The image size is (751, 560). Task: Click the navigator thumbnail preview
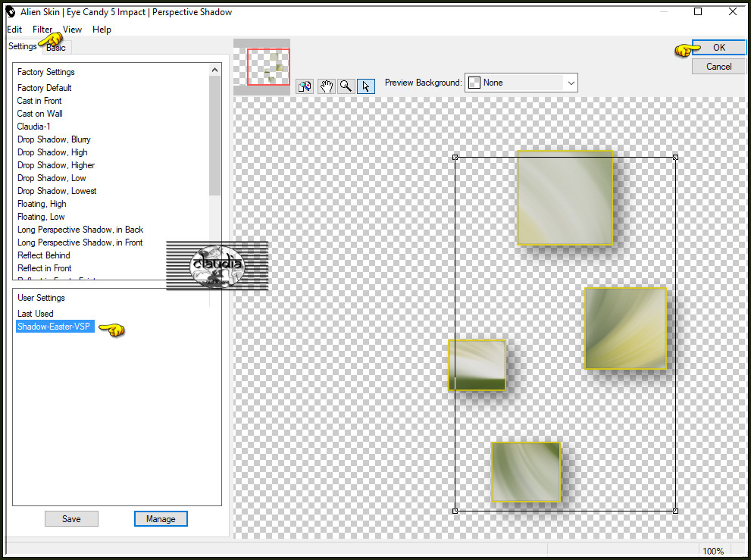[x=262, y=67]
